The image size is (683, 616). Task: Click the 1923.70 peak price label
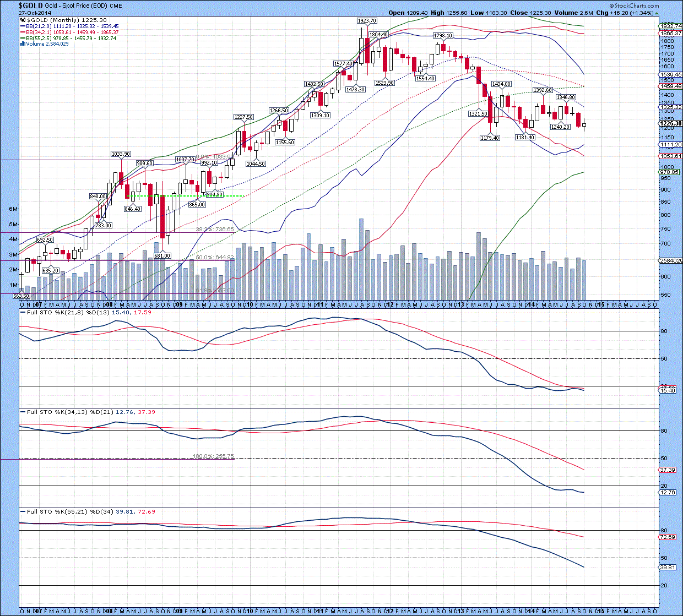tap(367, 21)
